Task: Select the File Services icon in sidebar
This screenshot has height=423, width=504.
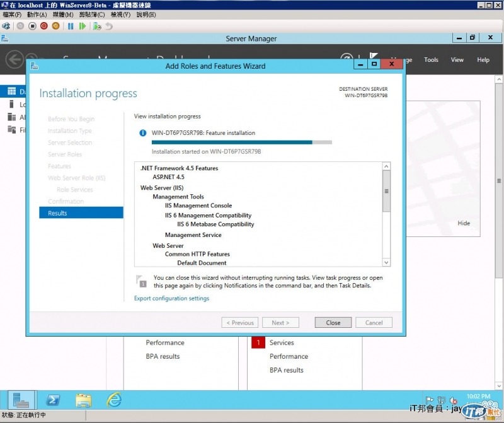Action: 11,130
